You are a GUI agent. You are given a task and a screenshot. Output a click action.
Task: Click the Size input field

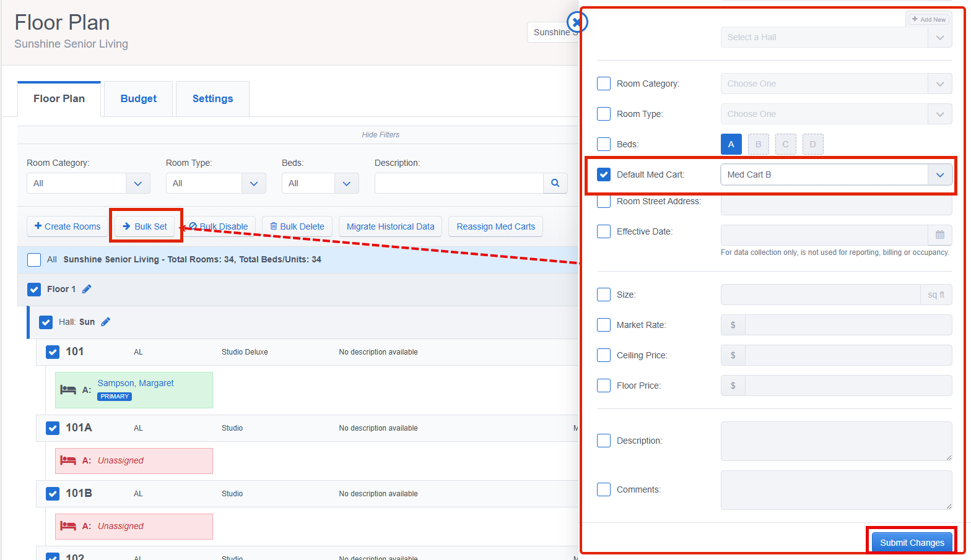[x=821, y=295]
